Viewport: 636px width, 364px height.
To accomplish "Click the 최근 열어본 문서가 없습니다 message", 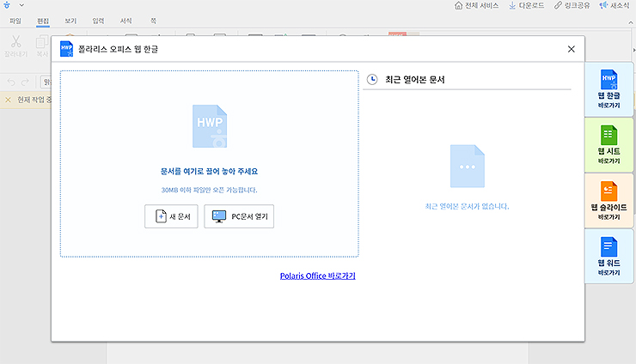I will pyautogui.click(x=467, y=206).
